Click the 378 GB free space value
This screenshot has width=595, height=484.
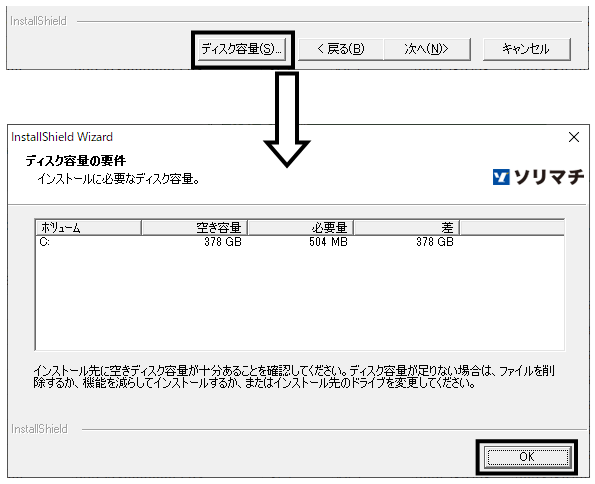(223, 242)
